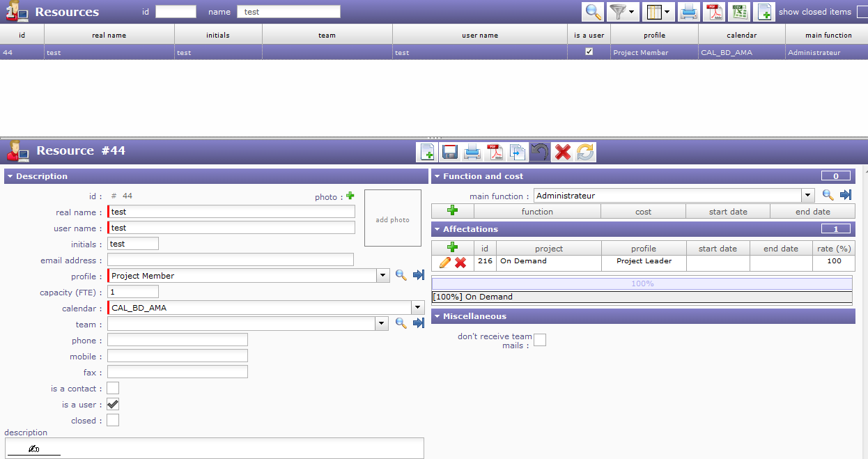
Task: Sort the list by the "real name" column header
Action: (x=109, y=35)
